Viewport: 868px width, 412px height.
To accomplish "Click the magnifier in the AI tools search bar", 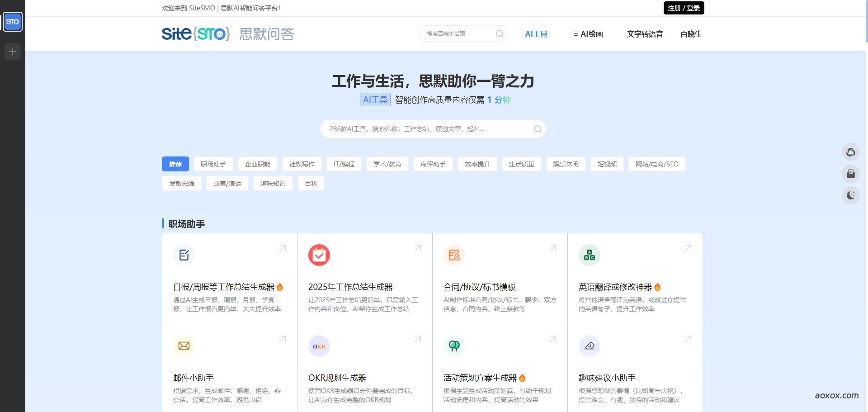I will pyautogui.click(x=538, y=129).
